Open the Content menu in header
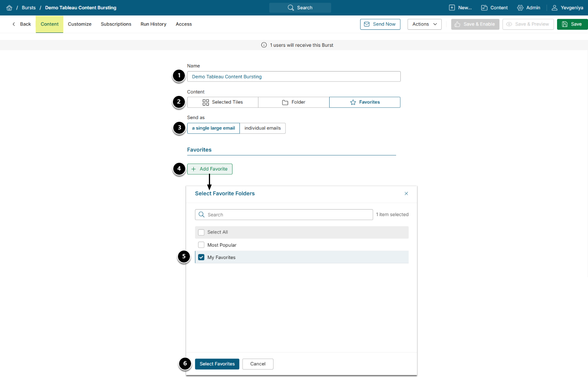588x382 pixels. (x=494, y=8)
